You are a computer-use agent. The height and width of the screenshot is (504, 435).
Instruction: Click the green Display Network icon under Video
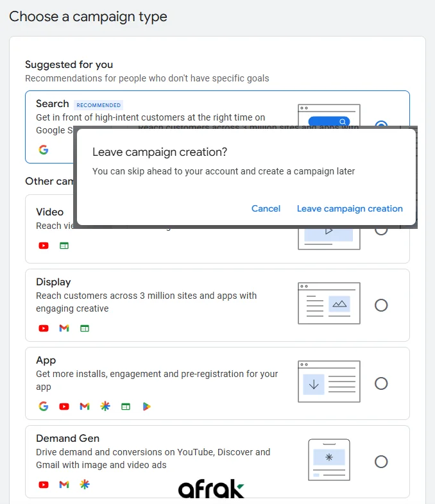(x=64, y=246)
